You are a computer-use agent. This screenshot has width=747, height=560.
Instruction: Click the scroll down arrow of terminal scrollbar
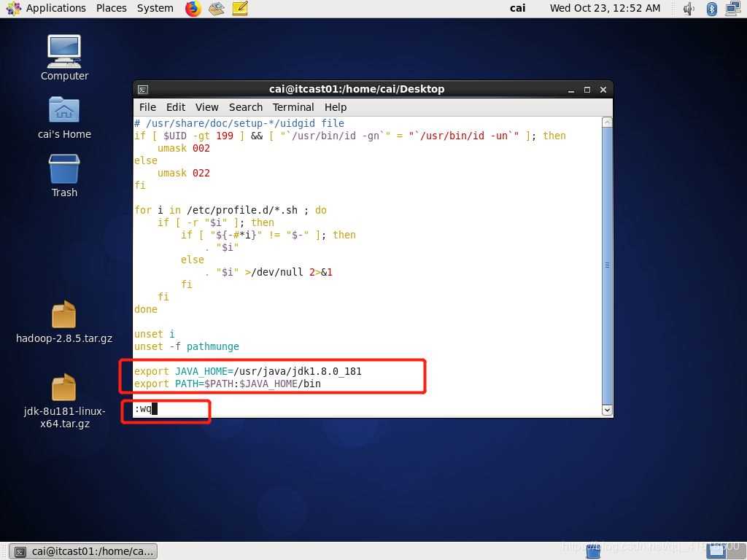coord(607,410)
